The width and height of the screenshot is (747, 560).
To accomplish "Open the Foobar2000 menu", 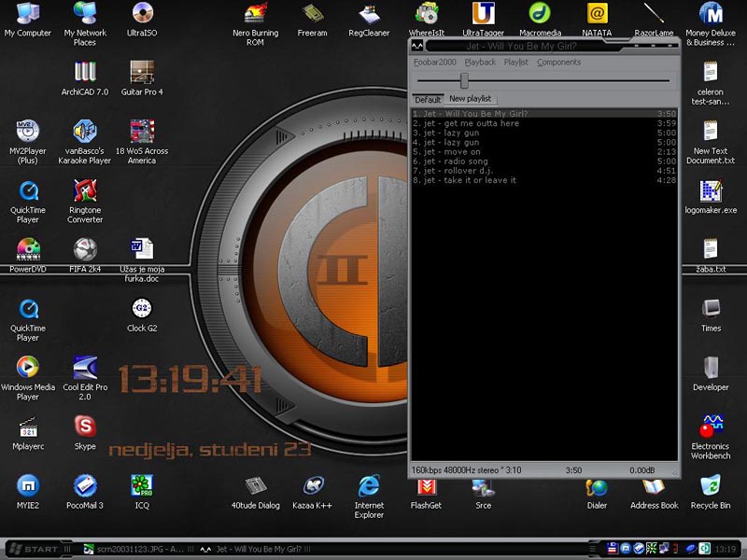I will (x=434, y=63).
